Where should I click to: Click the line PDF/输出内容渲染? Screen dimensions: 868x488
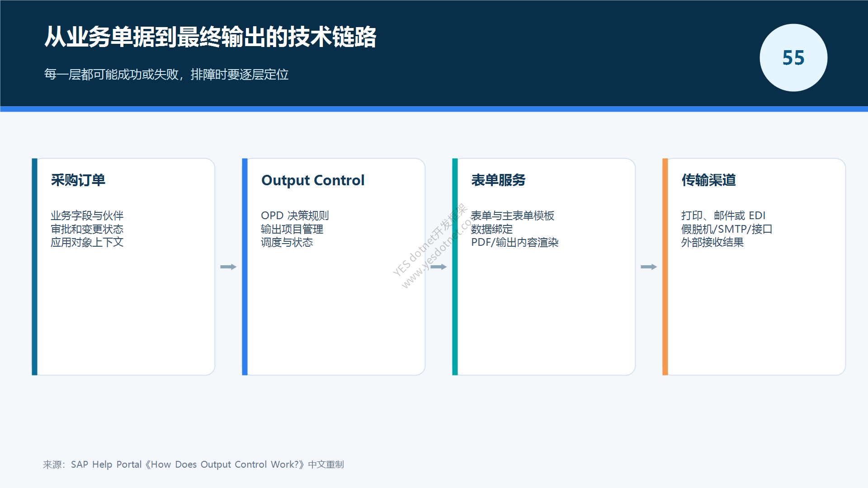pyautogui.click(x=514, y=242)
